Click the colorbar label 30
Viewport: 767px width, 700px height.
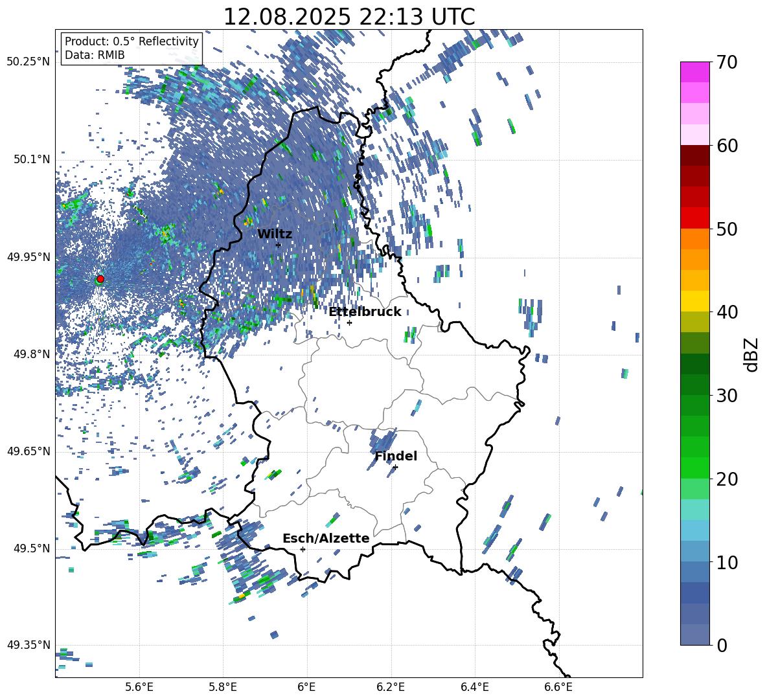click(x=727, y=396)
